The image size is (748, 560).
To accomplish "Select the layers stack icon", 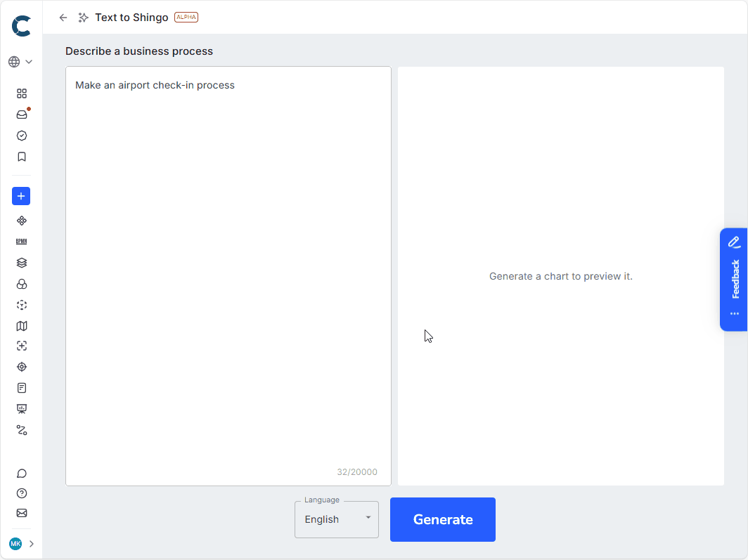I will [21, 262].
